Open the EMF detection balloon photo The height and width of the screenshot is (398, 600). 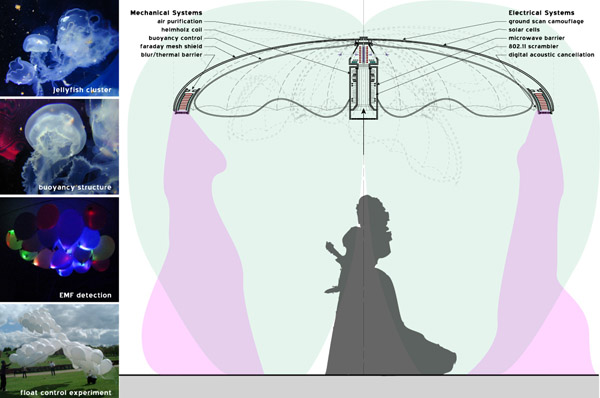point(59,250)
